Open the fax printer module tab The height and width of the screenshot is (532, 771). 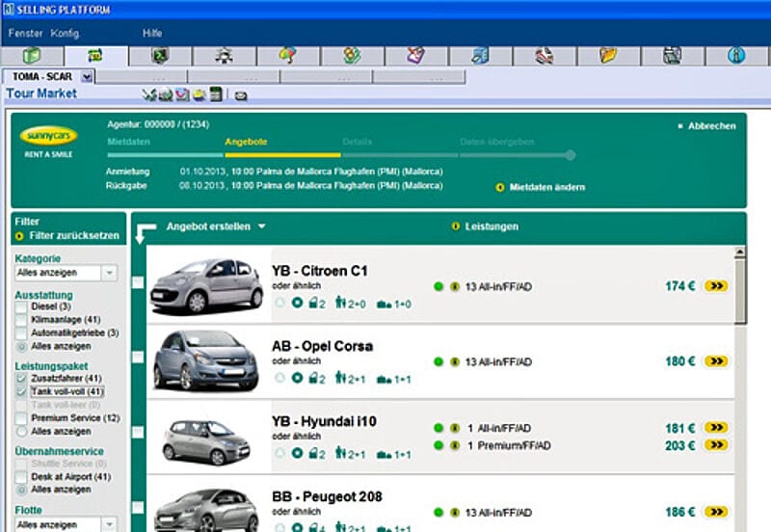pyautogui.click(x=672, y=56)
